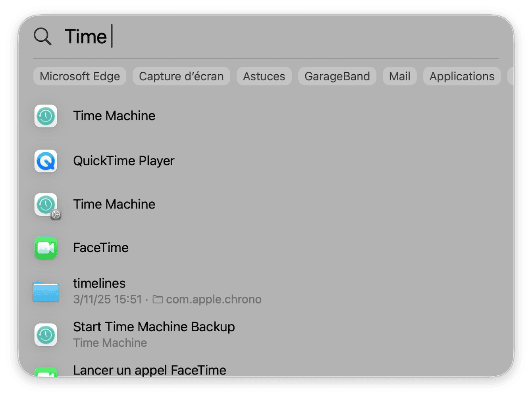Launch Start Time Machine Backup action

pos(154,327)
